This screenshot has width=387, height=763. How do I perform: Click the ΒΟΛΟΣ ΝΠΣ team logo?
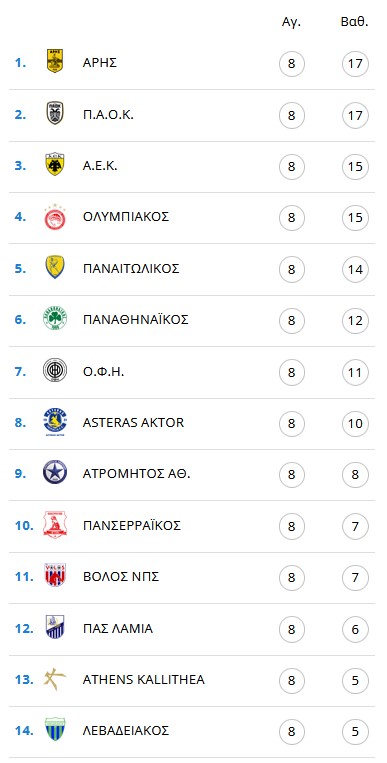pos(55,575)
